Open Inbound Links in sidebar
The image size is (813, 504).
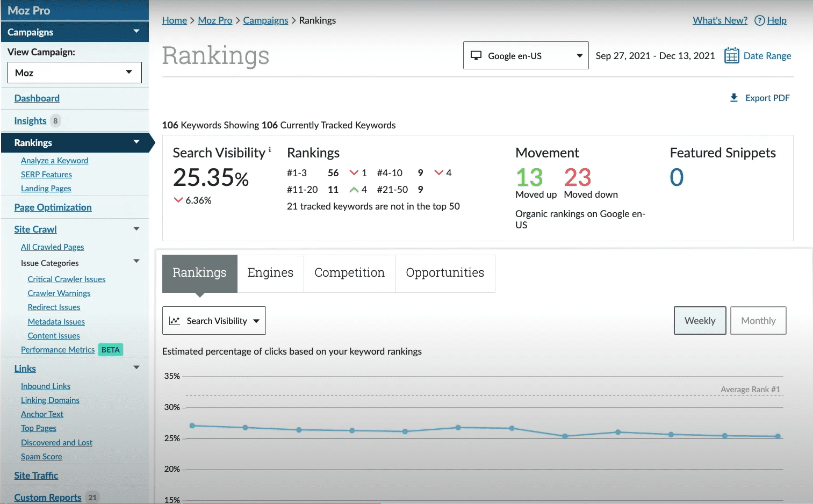coord(46,386)
